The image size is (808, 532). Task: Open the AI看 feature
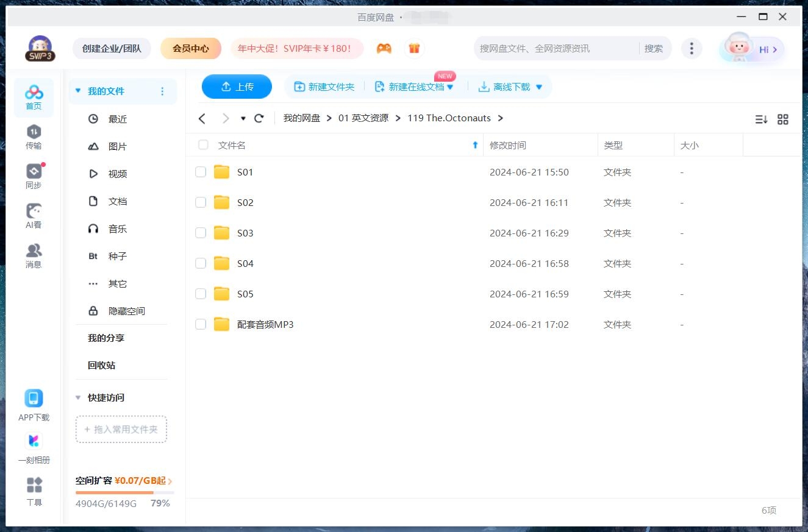click(x=34, y=213)
